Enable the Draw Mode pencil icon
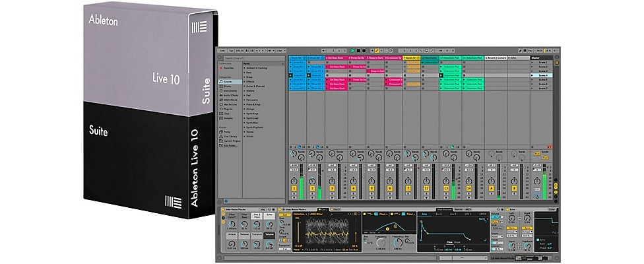 520,51
